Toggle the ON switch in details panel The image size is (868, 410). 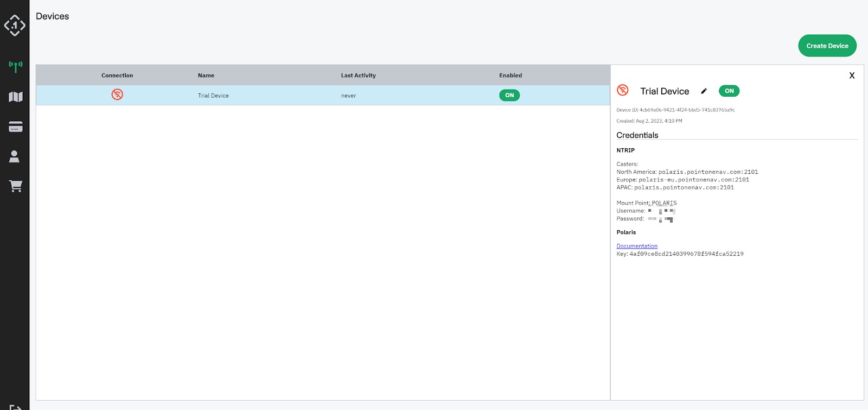(729, 91)
